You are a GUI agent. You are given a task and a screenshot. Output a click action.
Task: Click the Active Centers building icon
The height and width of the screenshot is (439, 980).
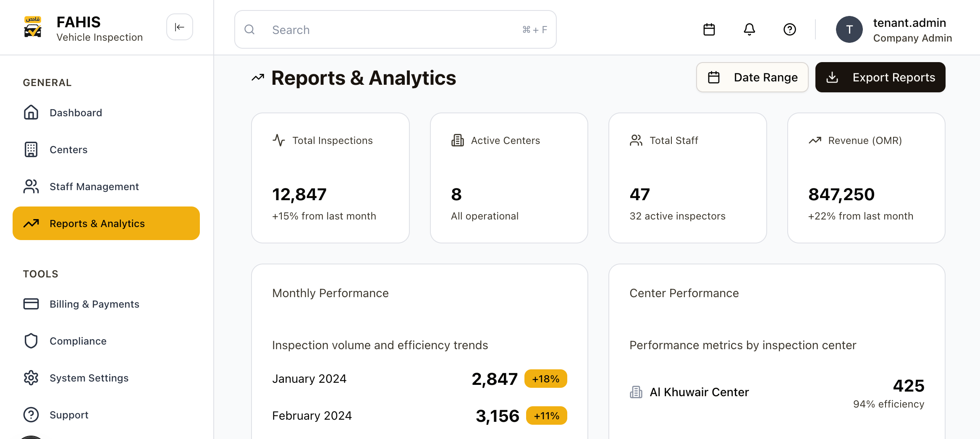point(457,140)
